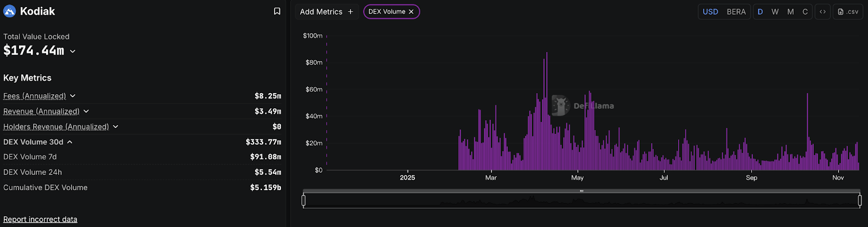Expand Holders Revenue (Annualized) row
This screenshot has width=868, height=227.
pyautogui.click(x=116, y=127)
